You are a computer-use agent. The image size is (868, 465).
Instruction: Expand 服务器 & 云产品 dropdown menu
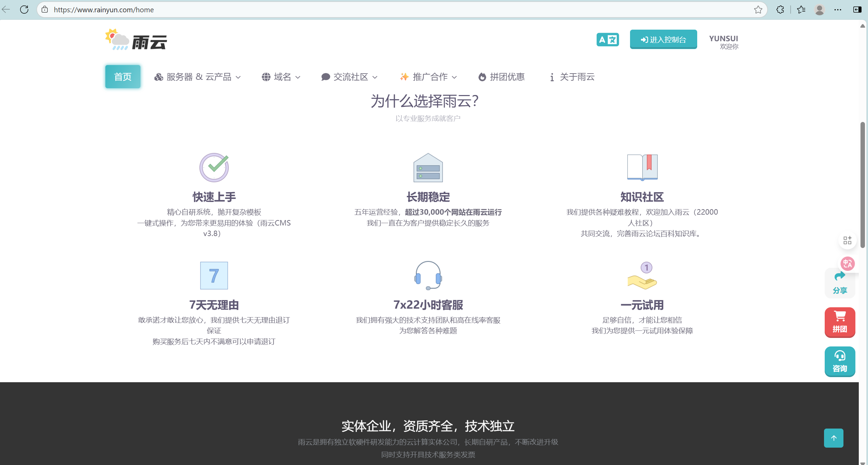[198, 77]
